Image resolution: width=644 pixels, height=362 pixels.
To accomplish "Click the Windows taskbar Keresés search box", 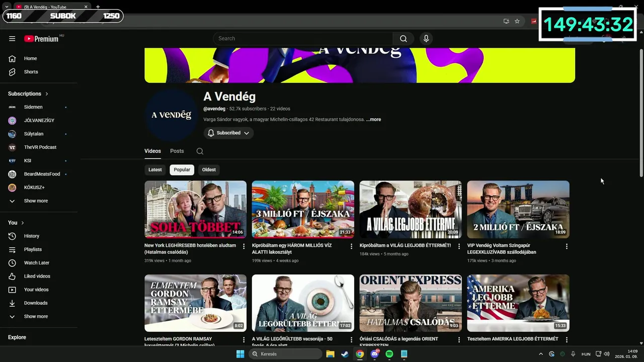I will coord(286,354).
